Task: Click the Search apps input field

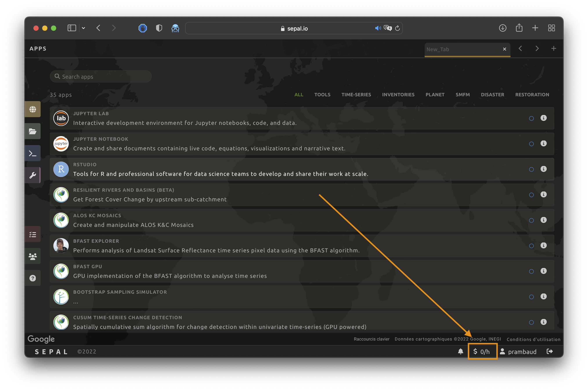Action: pyautogui.click(x=101, y=77)
